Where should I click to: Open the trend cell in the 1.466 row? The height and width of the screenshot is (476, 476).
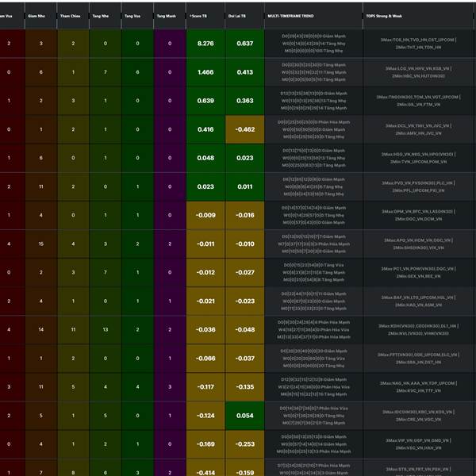(x=313, y=72)
